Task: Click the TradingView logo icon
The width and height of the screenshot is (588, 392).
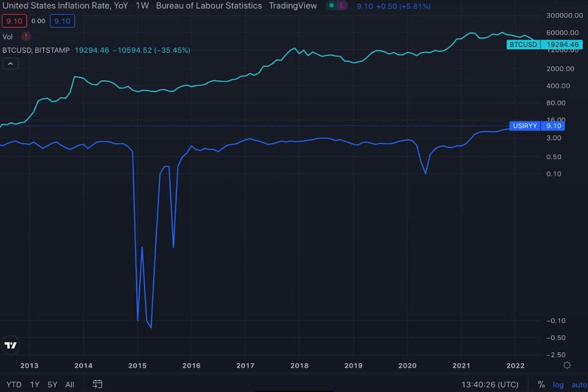Action: coord(10,345)
